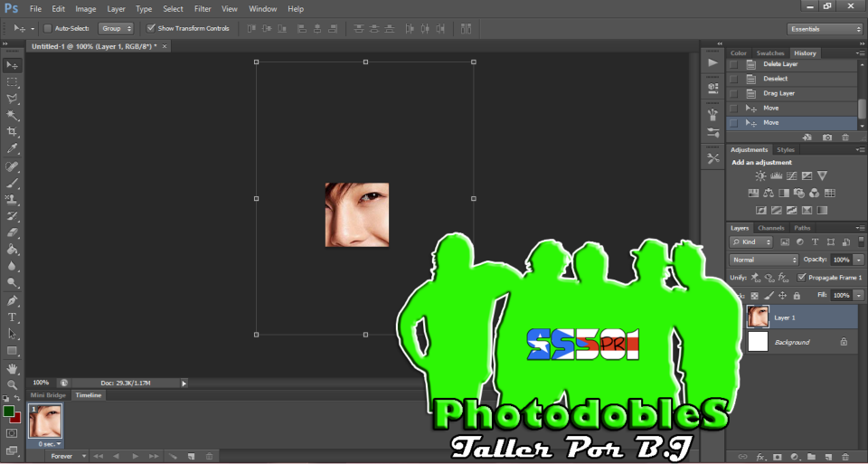Open the Forever looping options dropdown
868x464 pixels.
point(68,456)
